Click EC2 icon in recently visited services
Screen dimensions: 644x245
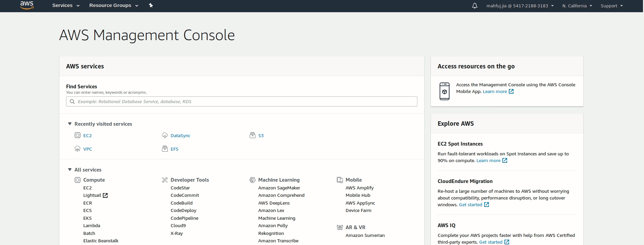point(78,135)
